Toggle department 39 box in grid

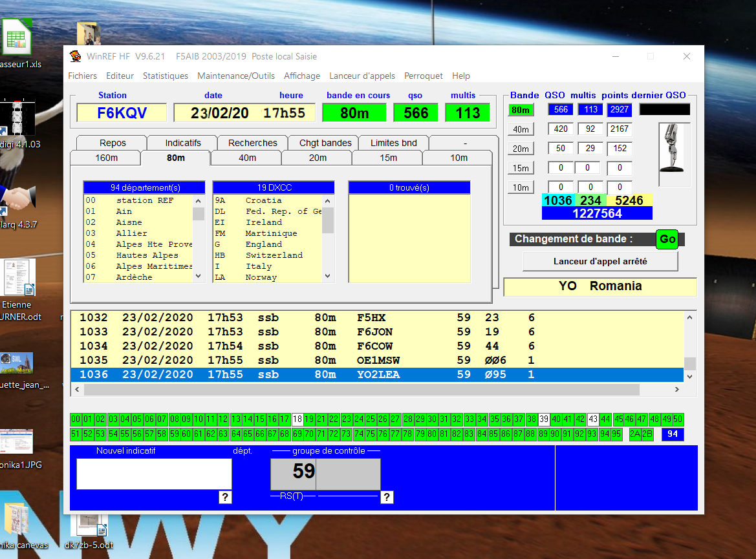[544, 419]
